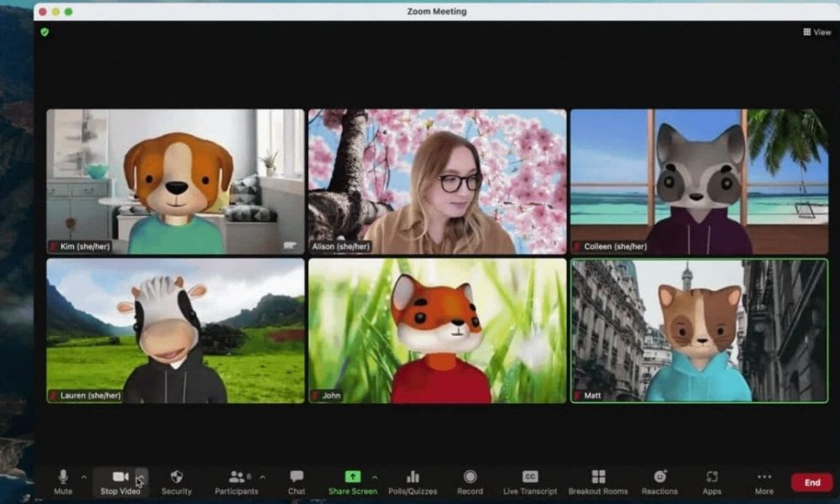Screen dimensions: 840x504
Task: Click the muted mic icon beside John's name
Action: click(315, 396)
